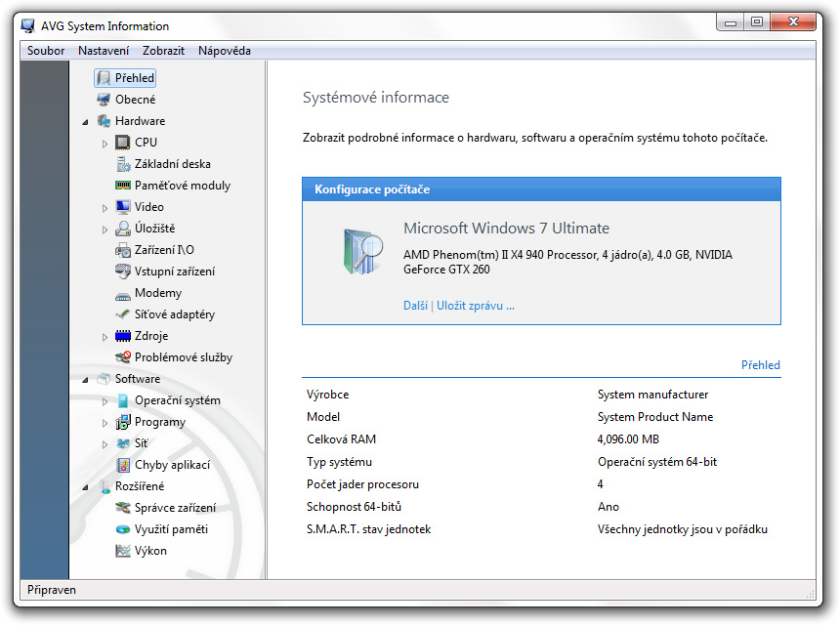Image resolution: width=840 pixels, height=626 pixels.
Task: Click the Problémové služby icon
Action: pyautogui.click(x=123, y=357)
